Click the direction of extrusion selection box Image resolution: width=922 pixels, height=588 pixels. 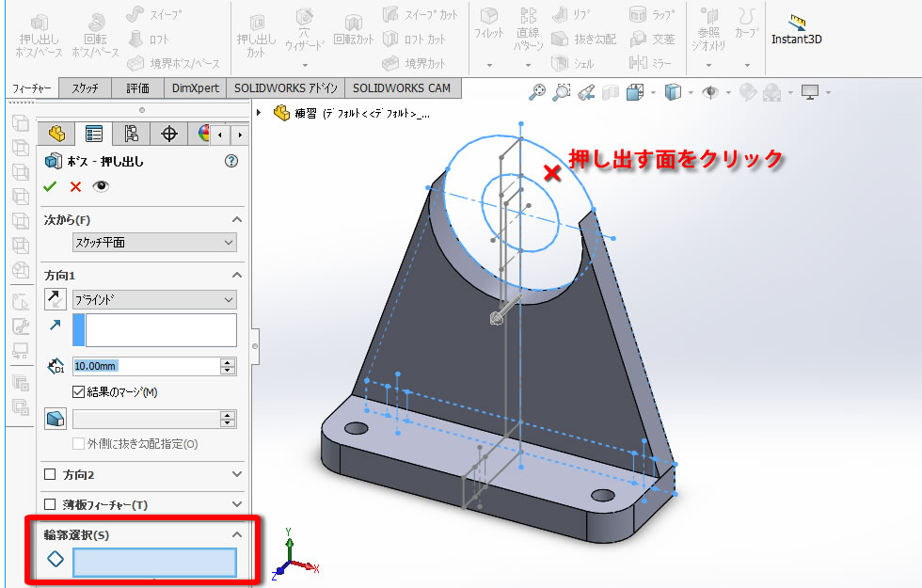pyautogui.click(x=154, y=330)
